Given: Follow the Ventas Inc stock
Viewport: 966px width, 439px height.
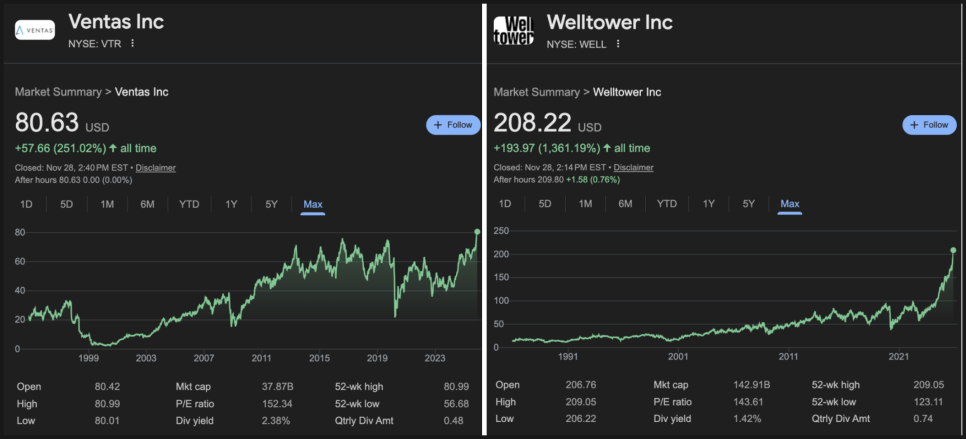Looking at the screenshot, I should (x=453, y=125).
